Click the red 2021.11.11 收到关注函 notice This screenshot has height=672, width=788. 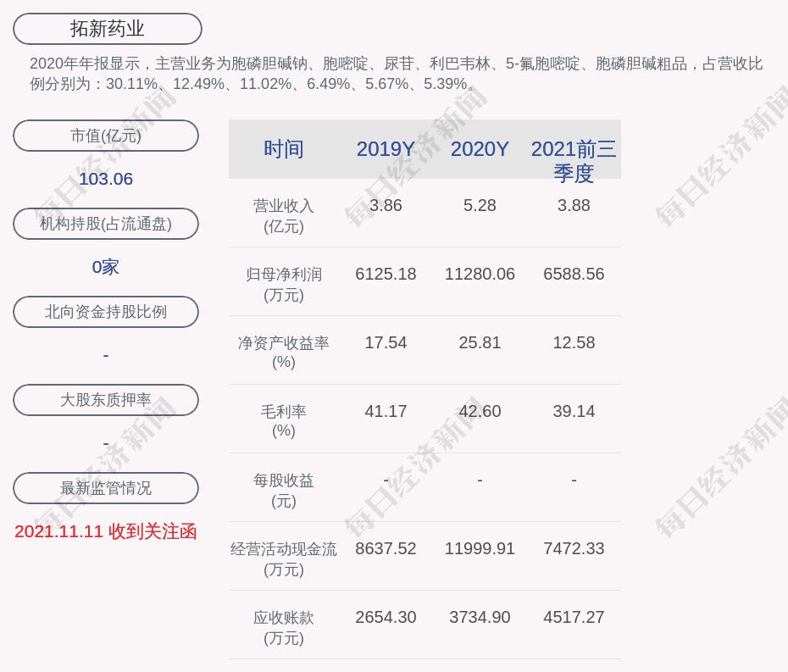(106, 532)
